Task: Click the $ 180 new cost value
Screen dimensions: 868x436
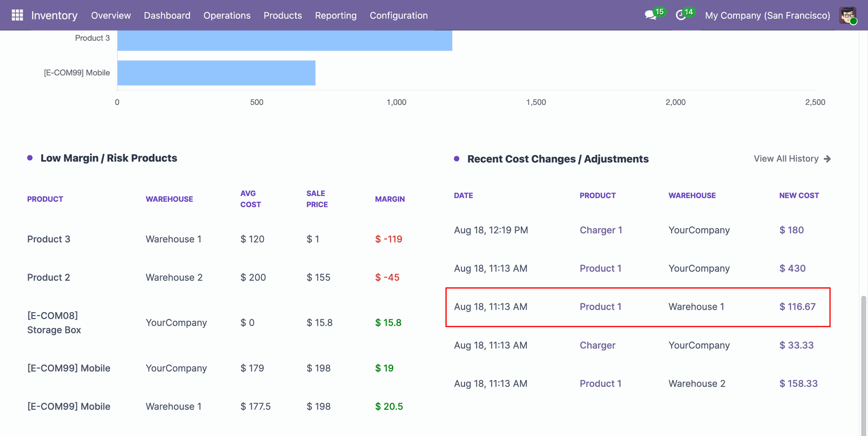Action: 792,230
